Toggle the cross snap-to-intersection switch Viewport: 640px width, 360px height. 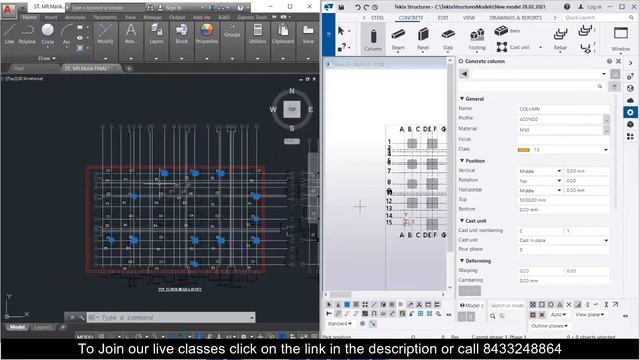coord(569,304)
